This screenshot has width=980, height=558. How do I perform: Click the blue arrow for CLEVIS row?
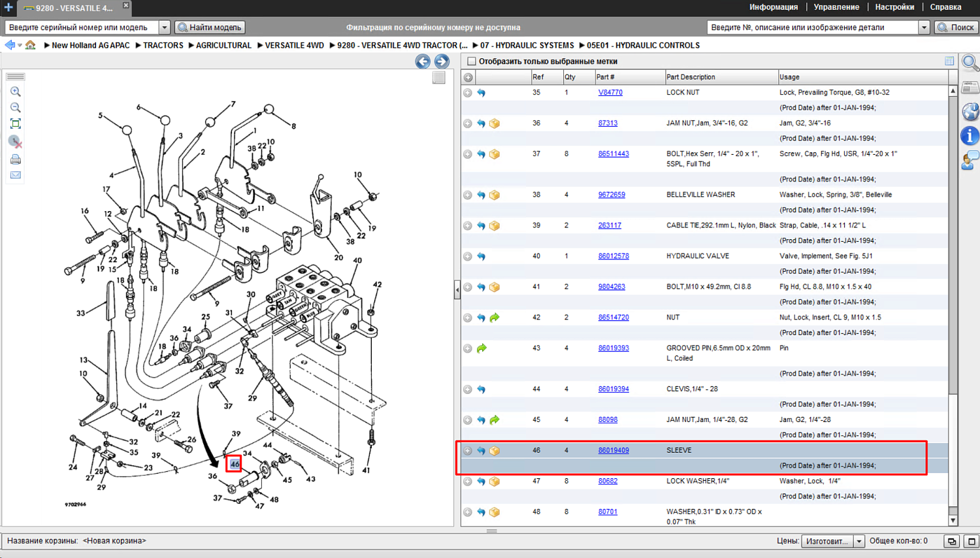(482, 389)
